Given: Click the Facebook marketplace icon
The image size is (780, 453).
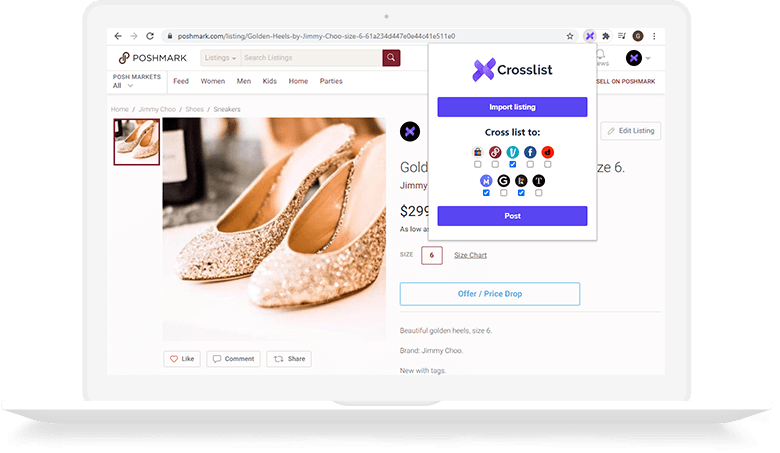Looking at the screenshot, I should click(x=530, y=152).
